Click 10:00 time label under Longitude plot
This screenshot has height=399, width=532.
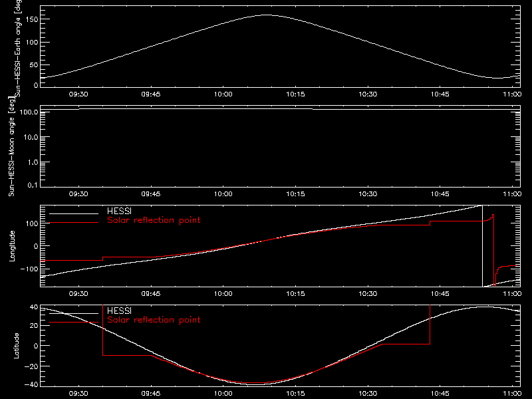tap(223, 293)
